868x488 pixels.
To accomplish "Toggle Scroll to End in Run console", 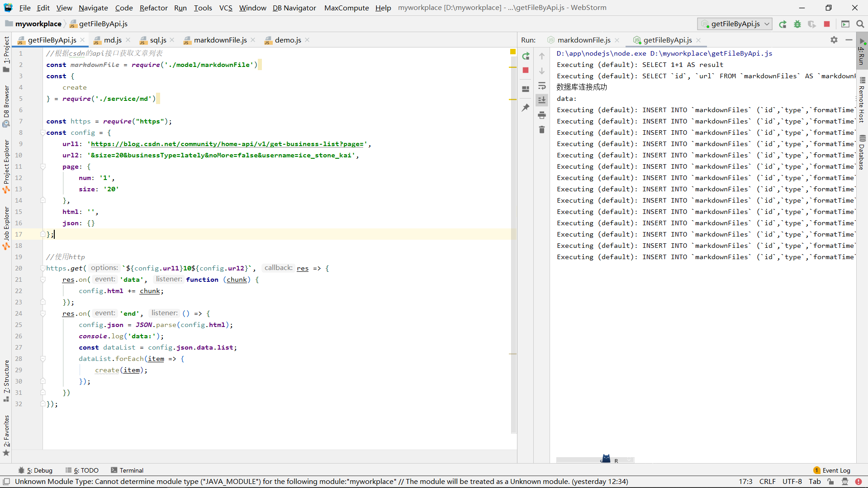I will click(x=542, y=100).
